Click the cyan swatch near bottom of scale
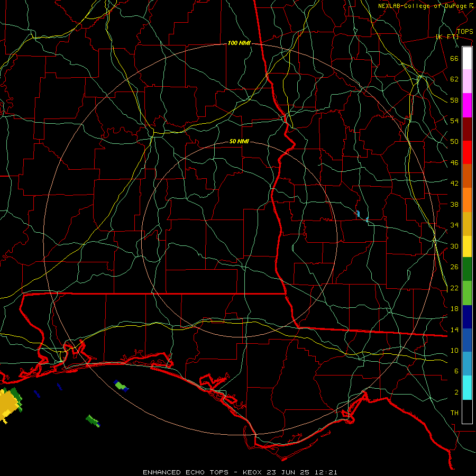The image size is (476, 476). coord(467,388)
